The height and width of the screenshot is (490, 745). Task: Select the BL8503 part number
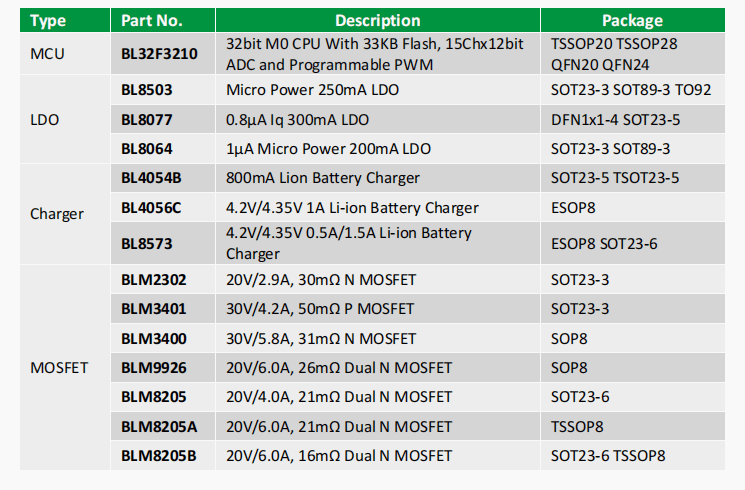[x=147, y=90]
